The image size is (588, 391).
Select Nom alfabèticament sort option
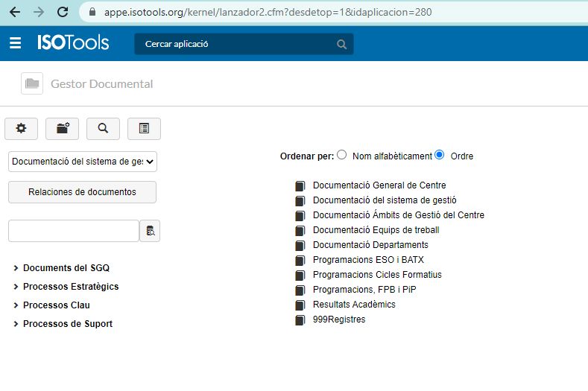click(342, 156)
